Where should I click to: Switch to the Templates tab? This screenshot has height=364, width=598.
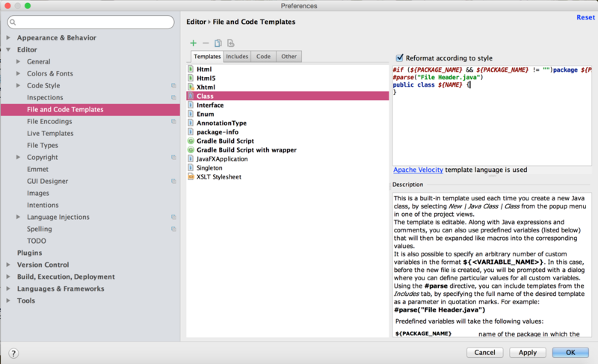point(207,56)
